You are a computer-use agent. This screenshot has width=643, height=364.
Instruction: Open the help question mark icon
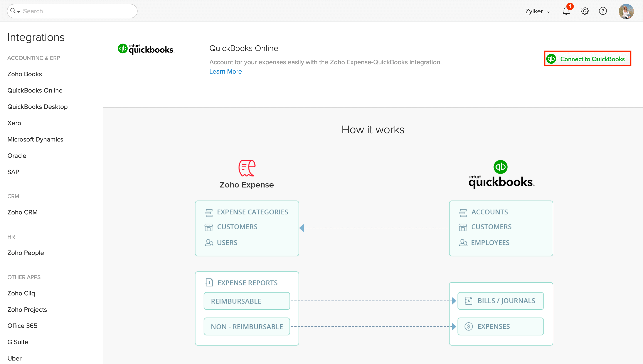[x=603, y=11]
